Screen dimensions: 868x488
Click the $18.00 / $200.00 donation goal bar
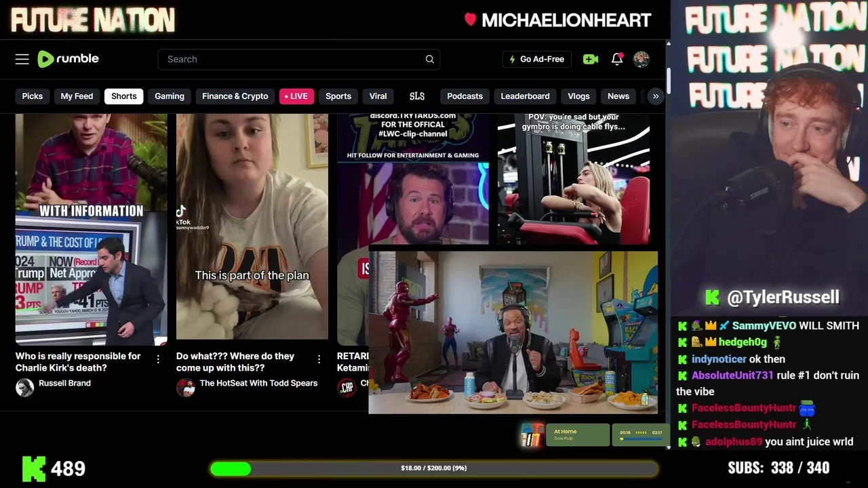pyautogui.click(x=434, y=468)
